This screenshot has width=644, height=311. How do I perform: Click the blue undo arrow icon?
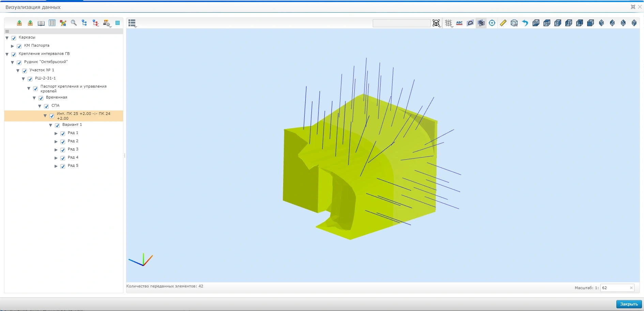525,23
